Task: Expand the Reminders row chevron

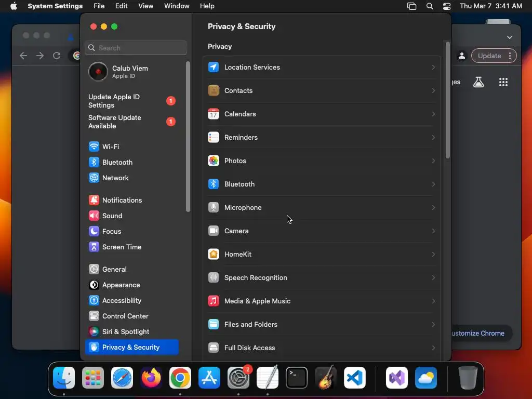Action: (433, 137)
